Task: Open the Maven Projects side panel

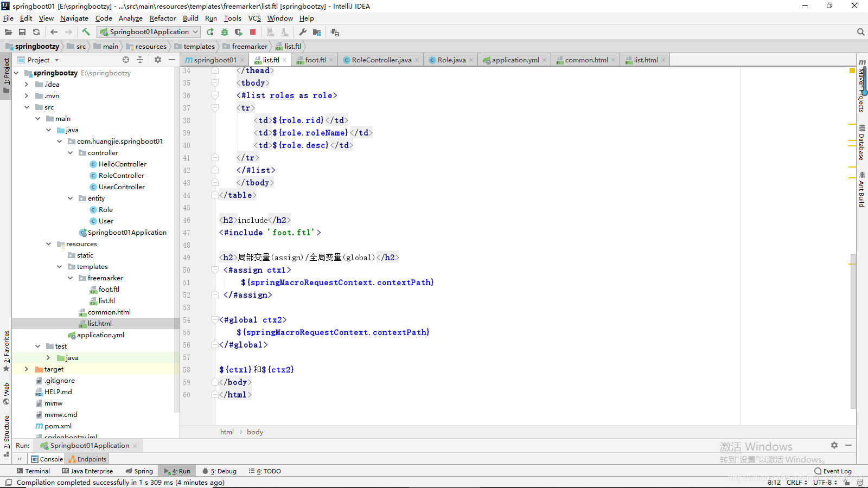Action: tap(861, 86)
